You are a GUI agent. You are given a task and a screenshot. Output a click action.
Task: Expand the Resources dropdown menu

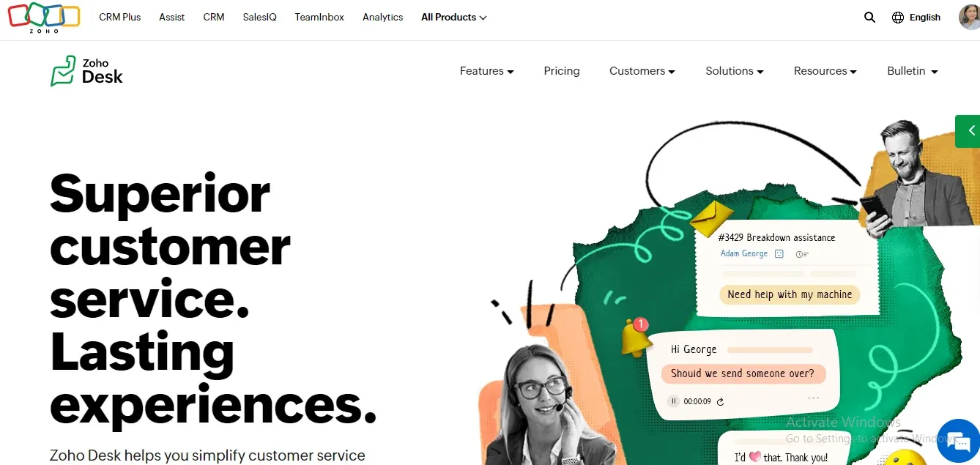pyautogui.click(x=825, y=71)
